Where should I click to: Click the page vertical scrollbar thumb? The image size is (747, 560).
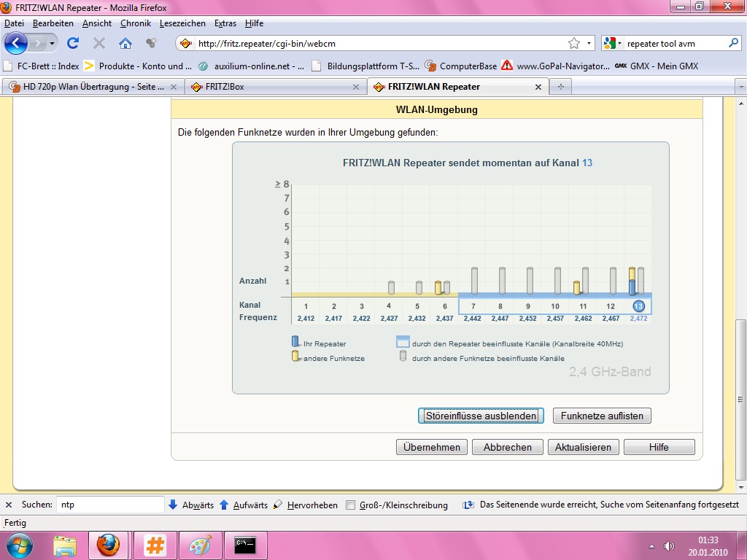click(x=741, y=399)
